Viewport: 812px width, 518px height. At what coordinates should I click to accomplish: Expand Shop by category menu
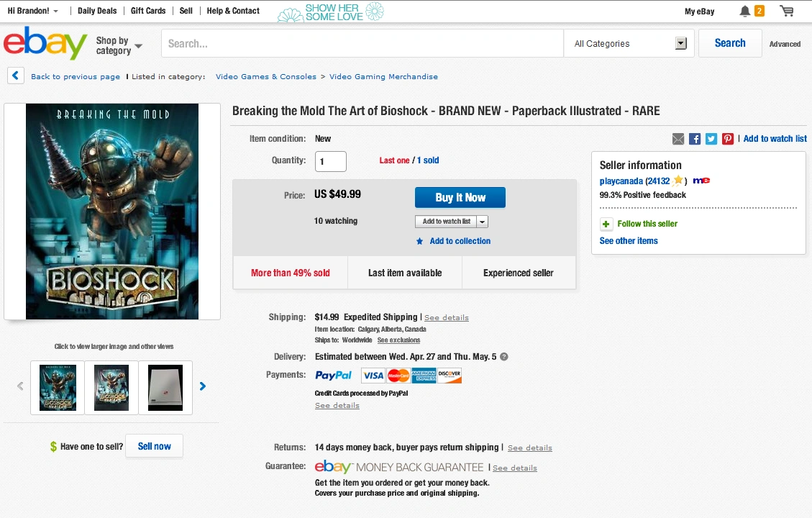tap(119, 45)
